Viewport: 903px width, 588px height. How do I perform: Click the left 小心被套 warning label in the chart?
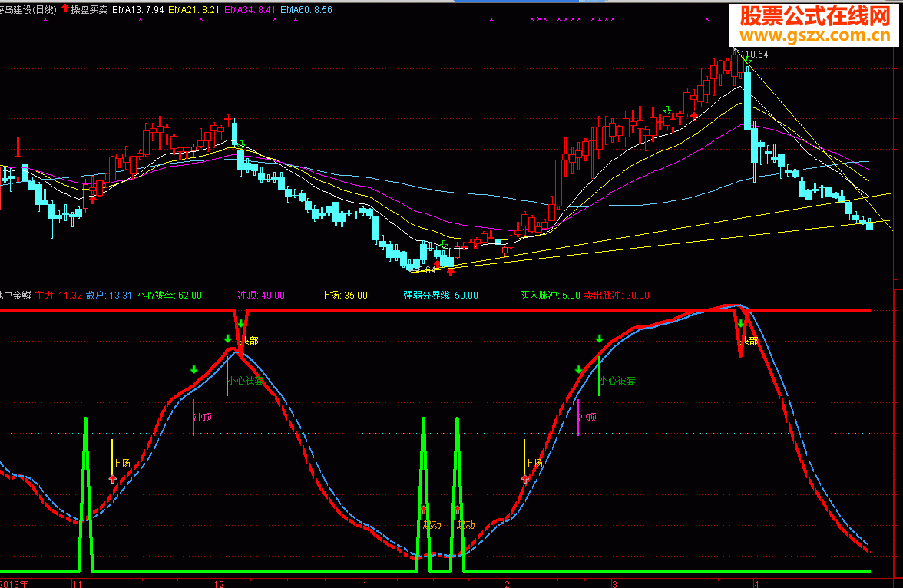pos(246,380)
